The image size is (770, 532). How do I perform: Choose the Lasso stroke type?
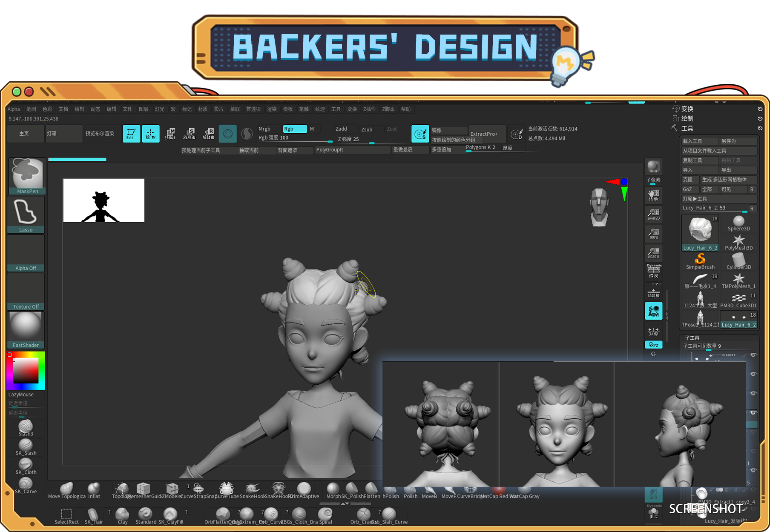point(26,215)
